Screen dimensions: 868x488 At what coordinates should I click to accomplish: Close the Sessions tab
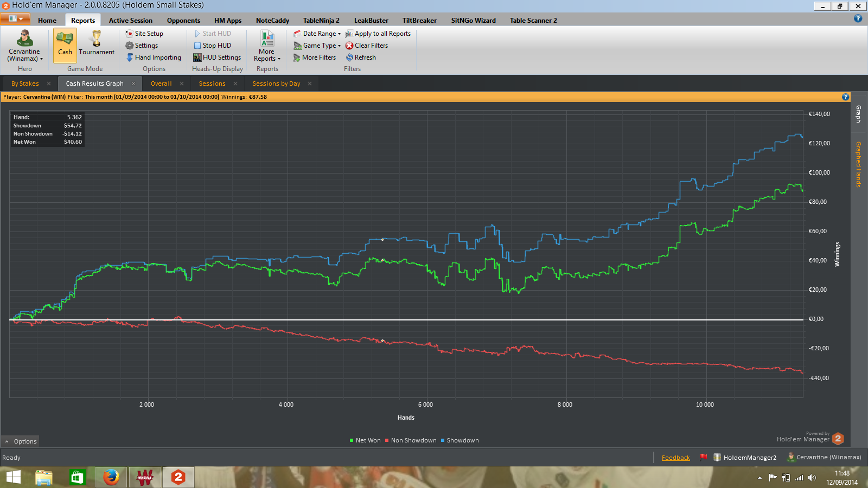coord(235,84)
